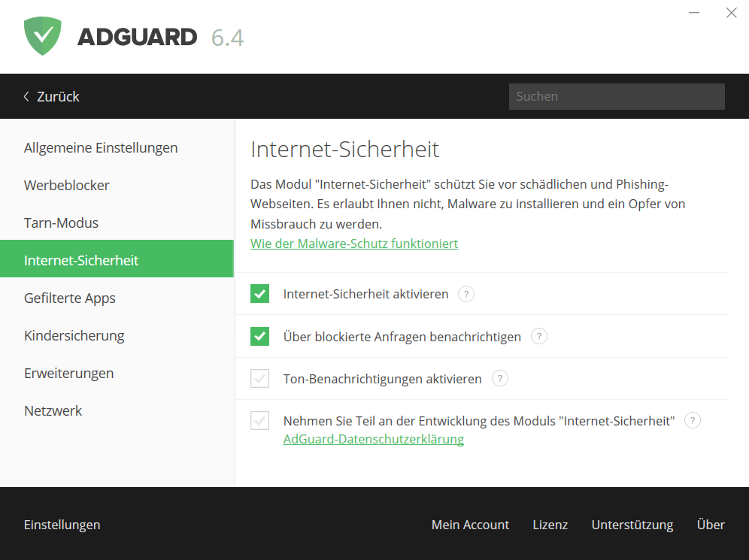Click the AdGuard shield logo
749x560 pixels.
click(x=43, y=36)
